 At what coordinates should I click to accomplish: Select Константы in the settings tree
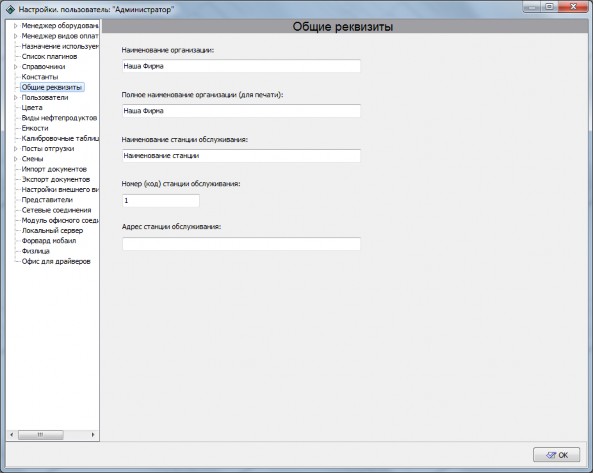click(x=40, y=77)
